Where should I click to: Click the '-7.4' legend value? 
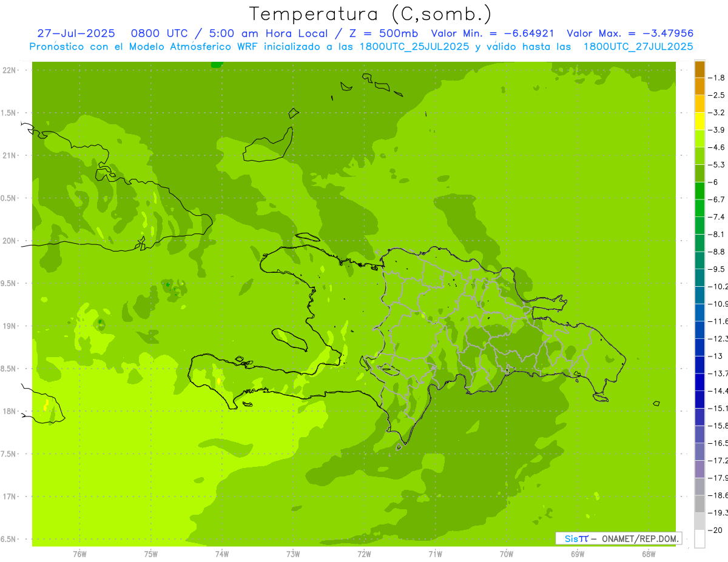(x=716, y=217)
